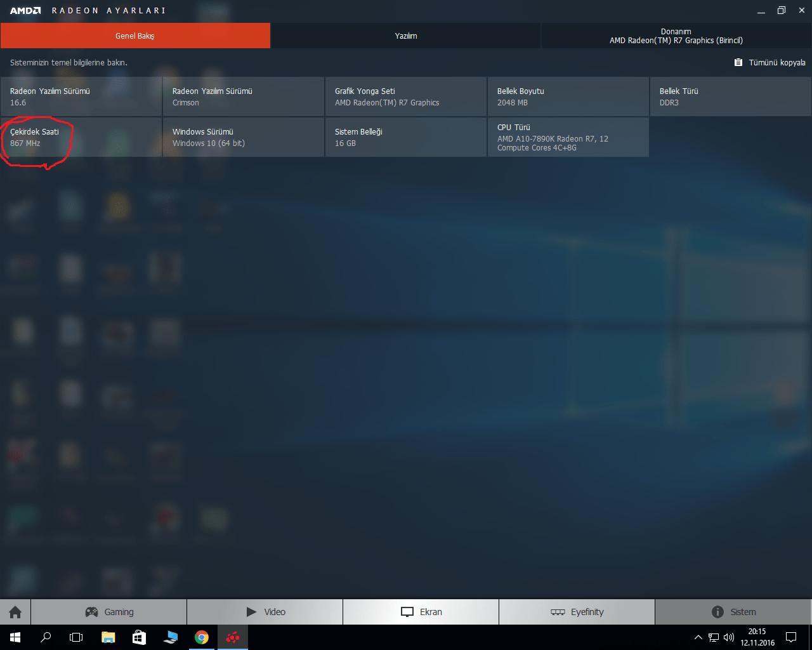Switch to the Genel Bakış tab

(x=135, y=36)
